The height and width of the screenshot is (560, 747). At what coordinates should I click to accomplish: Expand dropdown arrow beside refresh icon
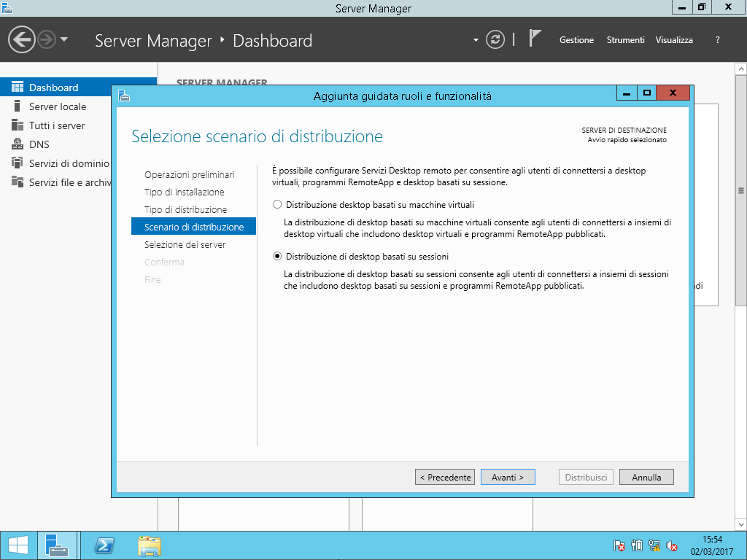(476, 40)
